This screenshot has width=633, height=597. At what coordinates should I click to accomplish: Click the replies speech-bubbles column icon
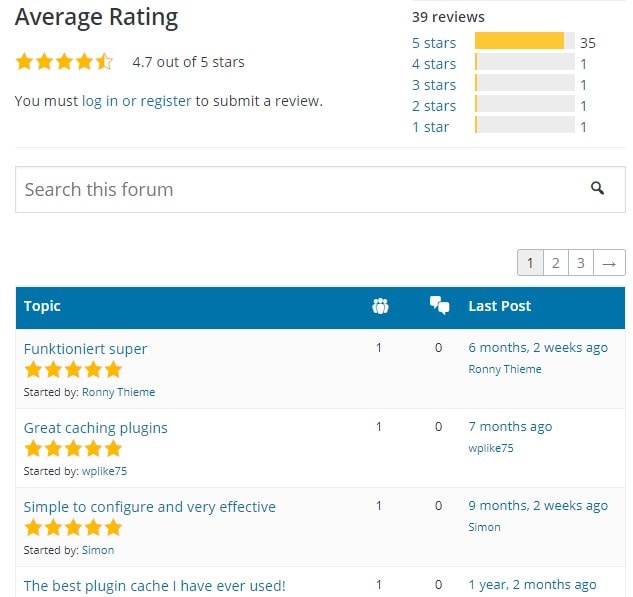[x=439, y=306]
